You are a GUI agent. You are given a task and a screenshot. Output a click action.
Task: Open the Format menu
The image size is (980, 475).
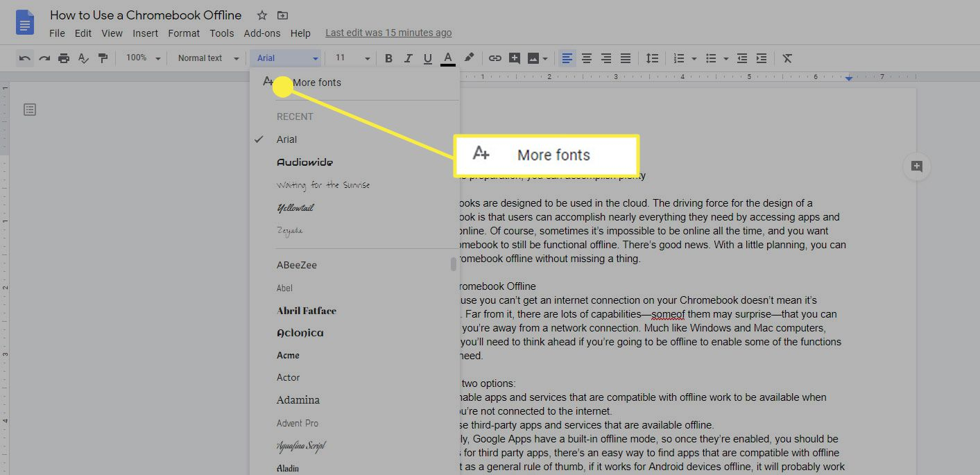click(184, 33)
